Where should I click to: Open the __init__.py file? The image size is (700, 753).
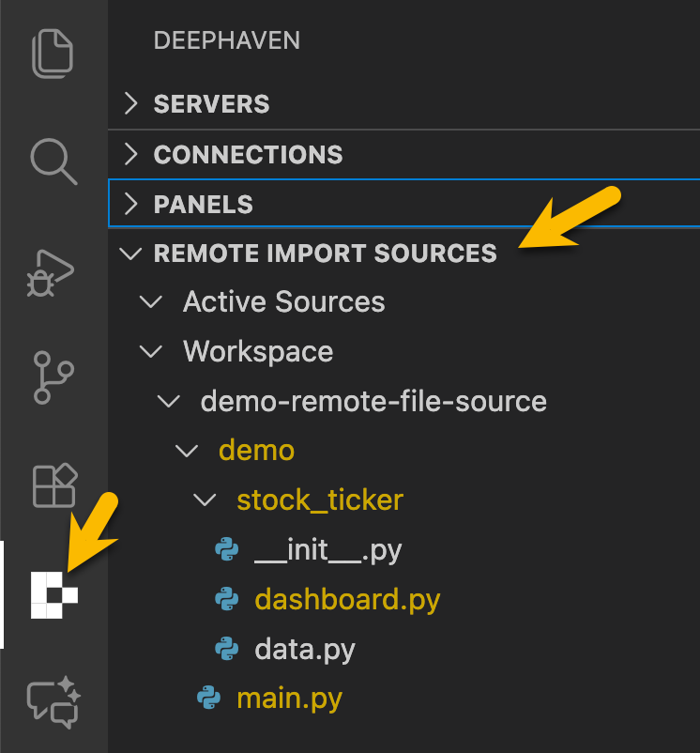pyautogui.click(x=327, y=550)
